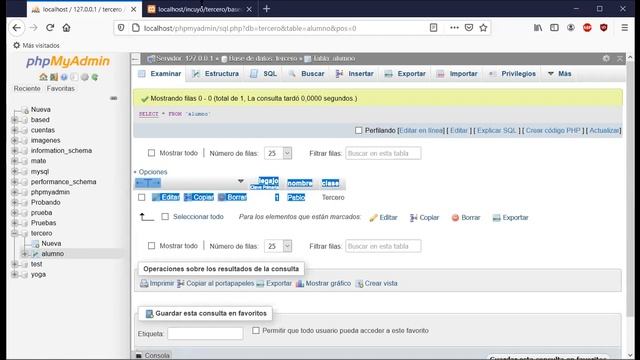Image resolution: width=640 pixels, height=360 pixels.
Task: Open Consola panel at bottom
Action: pyautogui.click(x=152, y=356)
